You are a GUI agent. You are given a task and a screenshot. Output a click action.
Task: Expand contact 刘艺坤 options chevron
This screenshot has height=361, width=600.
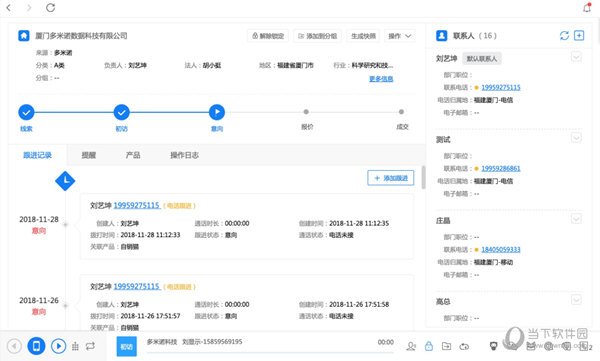point(576,57)
